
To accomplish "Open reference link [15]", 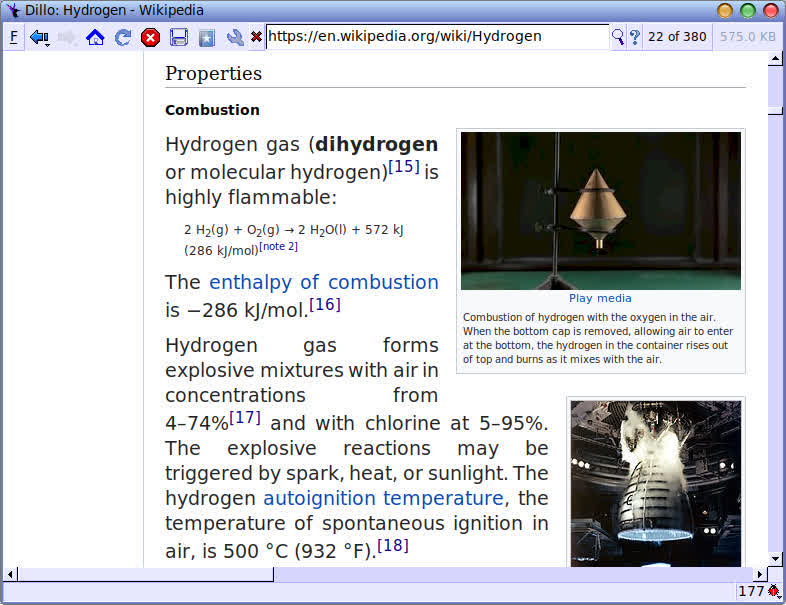I will (x=404, y=166).
